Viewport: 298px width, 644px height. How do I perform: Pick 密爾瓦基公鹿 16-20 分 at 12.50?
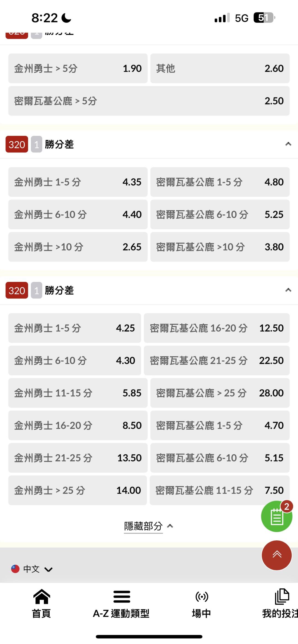(x=217, y=328)
